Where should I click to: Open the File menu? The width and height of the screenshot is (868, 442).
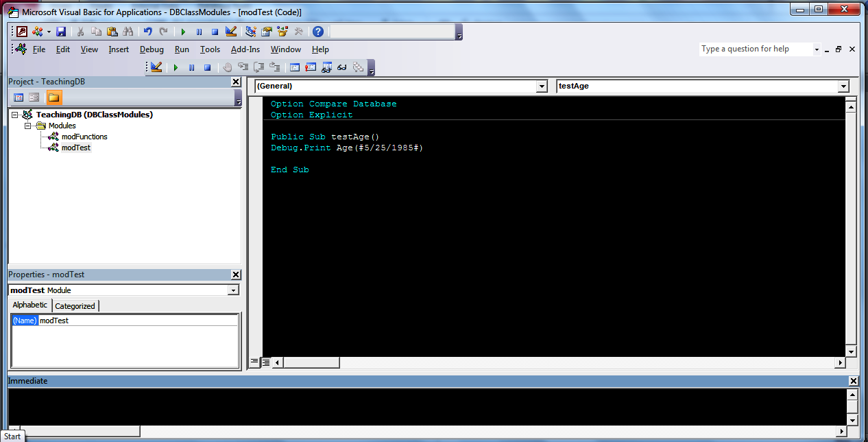tap(39, 49)
